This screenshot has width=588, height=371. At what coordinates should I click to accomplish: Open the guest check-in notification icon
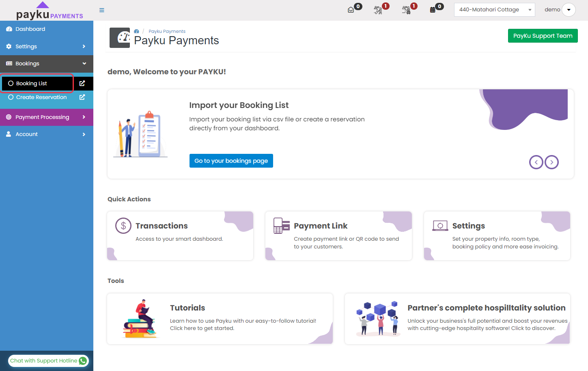[378, 10]
